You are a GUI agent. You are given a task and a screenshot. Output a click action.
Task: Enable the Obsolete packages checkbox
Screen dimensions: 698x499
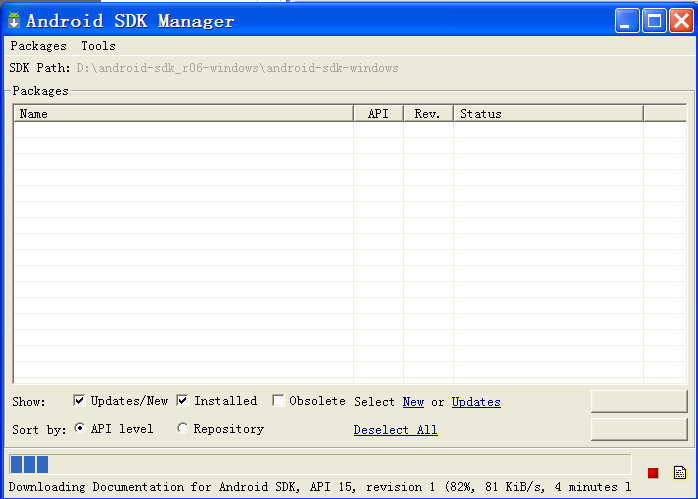[x=279, y=401]
